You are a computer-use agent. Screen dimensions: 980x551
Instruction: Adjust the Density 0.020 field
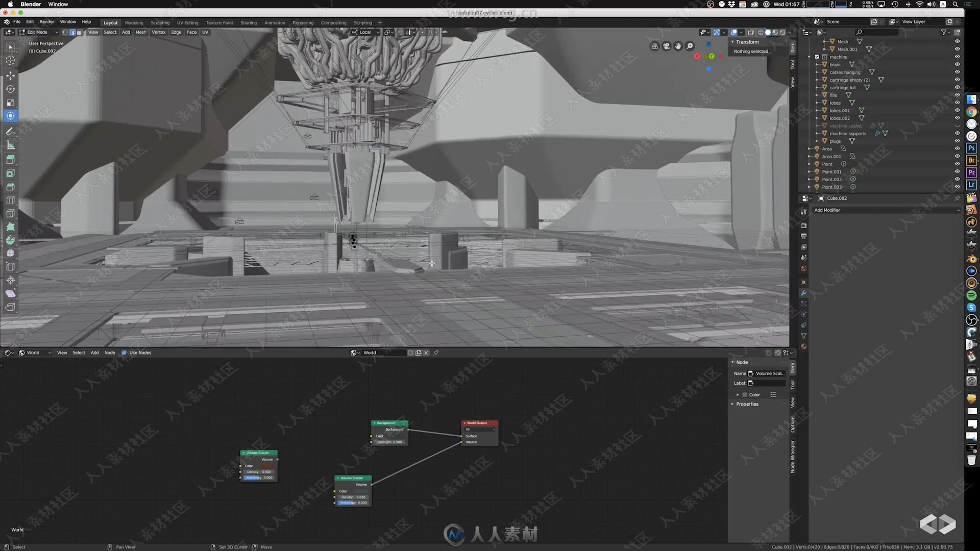(x=353, y=497)
